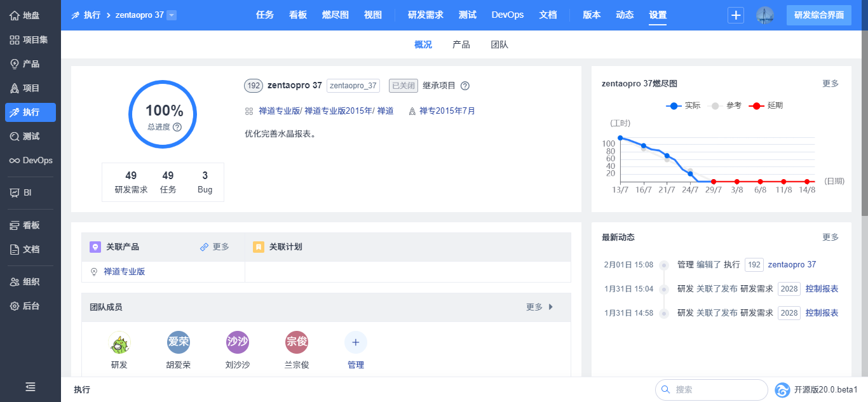This screenshot has width=868, height=402.
Task: Open the DevOps sidebar icon
Action: [x=14, y=161]
